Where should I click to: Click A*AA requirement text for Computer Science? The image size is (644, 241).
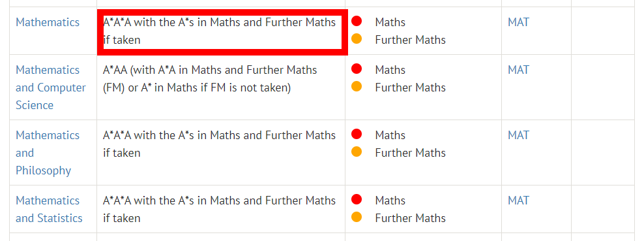[x=210, y=79]
